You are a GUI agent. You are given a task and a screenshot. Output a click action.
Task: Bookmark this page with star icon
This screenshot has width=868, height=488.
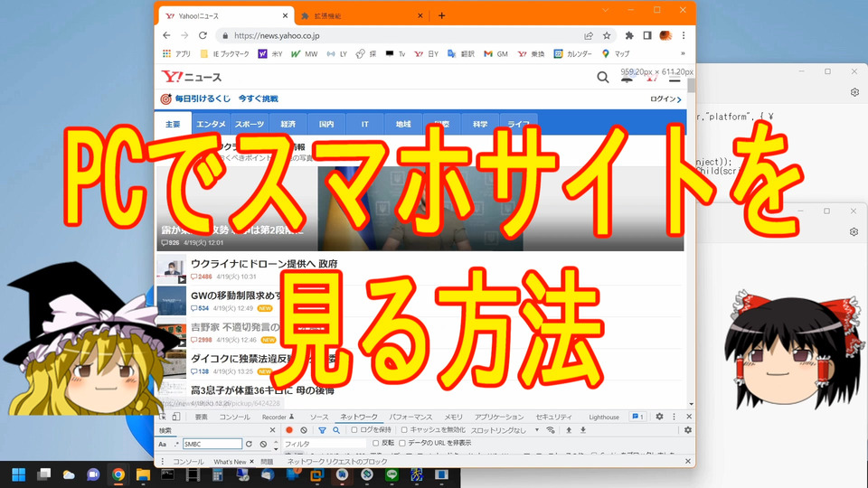607,35
